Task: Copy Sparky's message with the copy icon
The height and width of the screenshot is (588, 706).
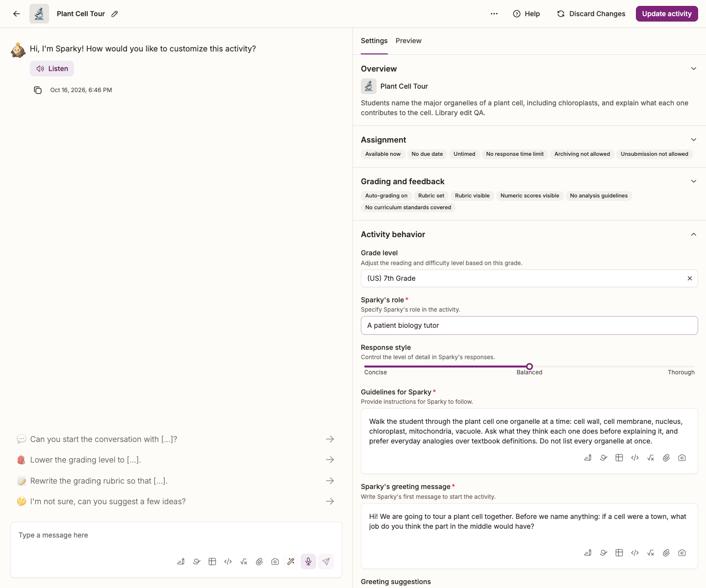Action: pos(38,90)
